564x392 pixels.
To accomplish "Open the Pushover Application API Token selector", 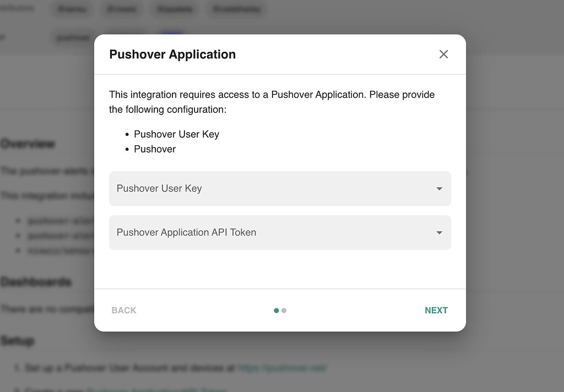I will pyautogui.click(x=280, y=232).
